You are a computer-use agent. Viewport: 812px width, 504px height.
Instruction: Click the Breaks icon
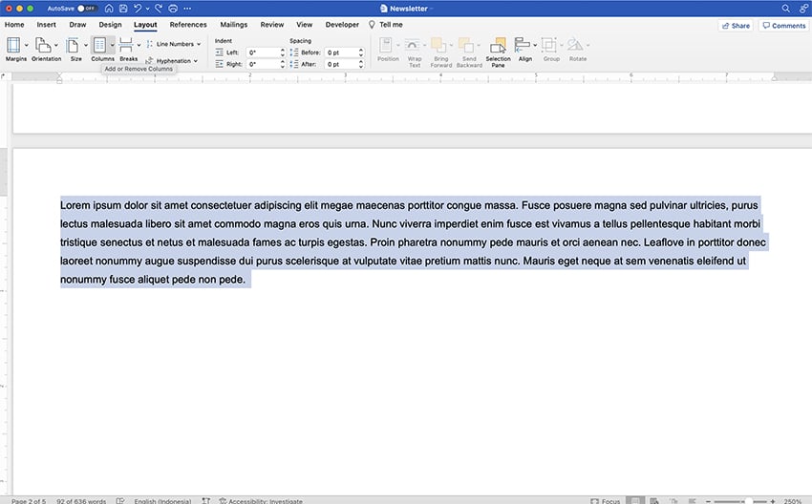pos(126,45)
